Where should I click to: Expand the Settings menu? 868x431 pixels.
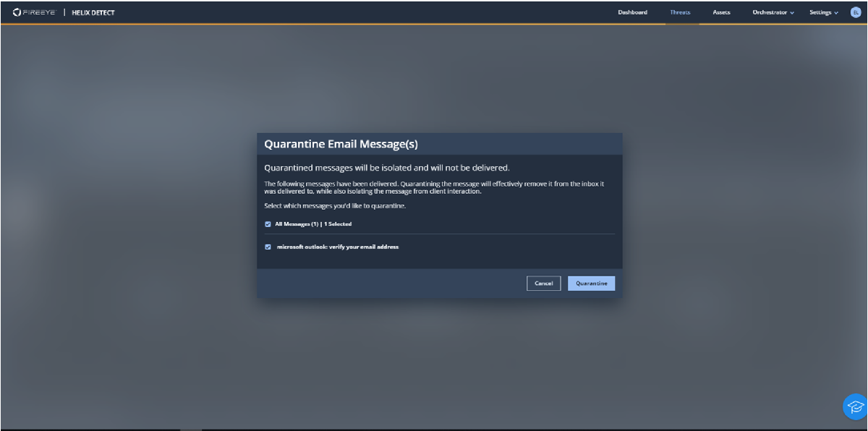pos(820,12)
